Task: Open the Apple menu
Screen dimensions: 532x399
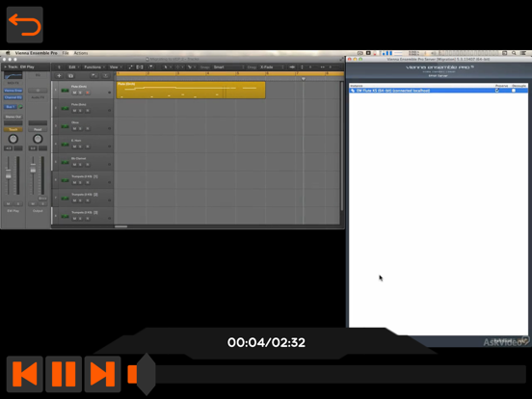Action: point(8,53)
